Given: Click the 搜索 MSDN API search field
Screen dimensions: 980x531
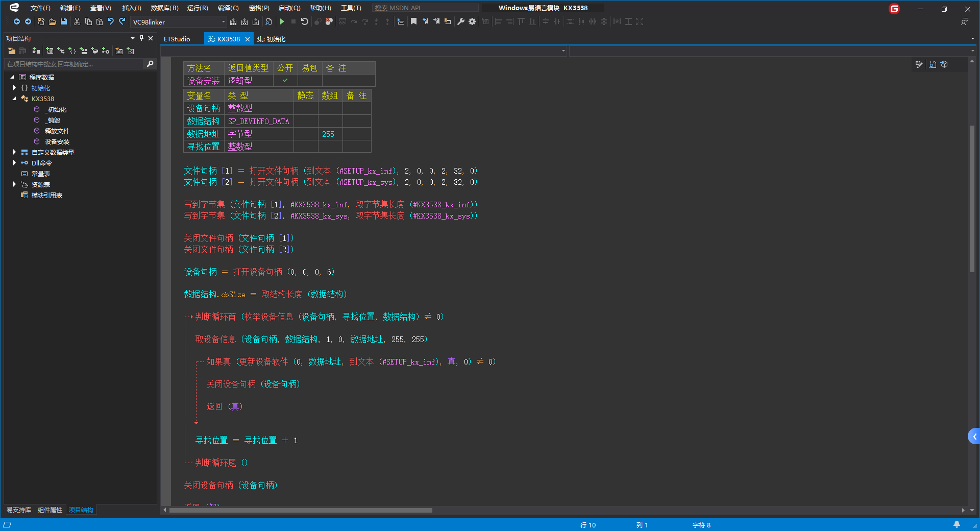Looking at the screenshot, I should click(426, 8).
